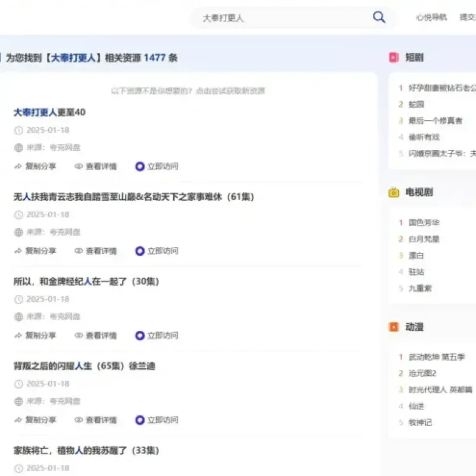Click share arrow icon in 30集 result
The image size is (476, 476).
pos(18,336)
